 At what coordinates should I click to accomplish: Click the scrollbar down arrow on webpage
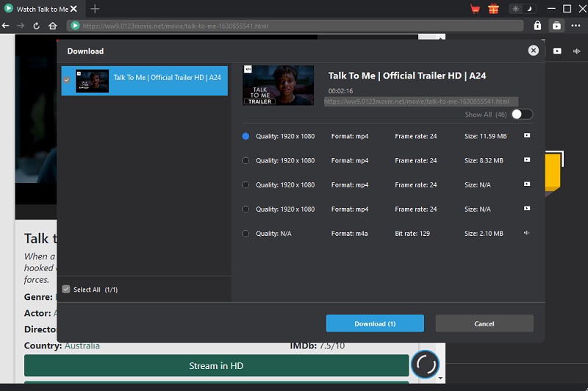pyautogui.click(x=440, y=379)
